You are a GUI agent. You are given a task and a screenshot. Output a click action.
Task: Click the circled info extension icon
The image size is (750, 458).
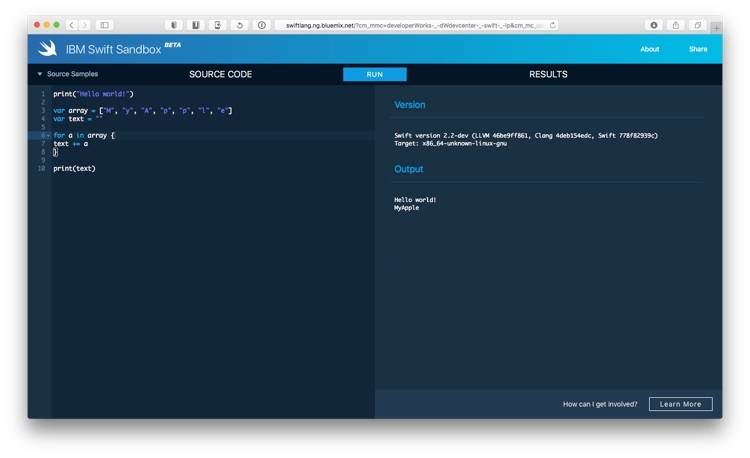(262, 25)
